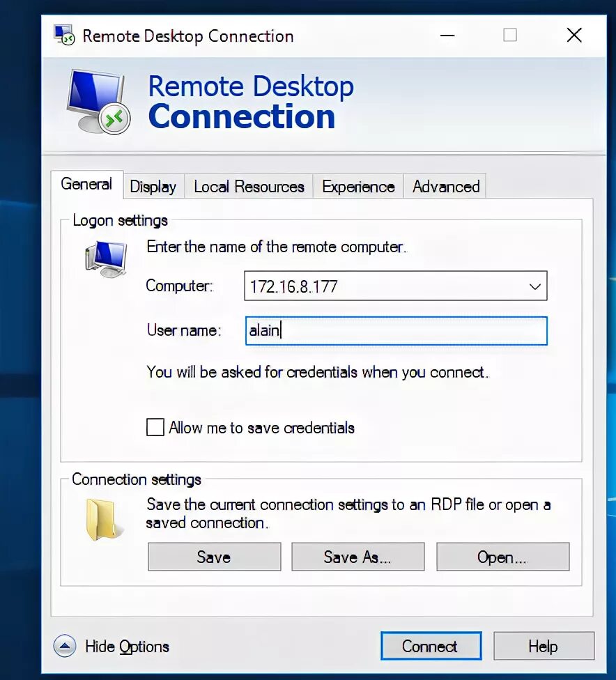Open the Local Resources tab
The height and width of the screenshot is (680, 616).
tap(249, 187)
